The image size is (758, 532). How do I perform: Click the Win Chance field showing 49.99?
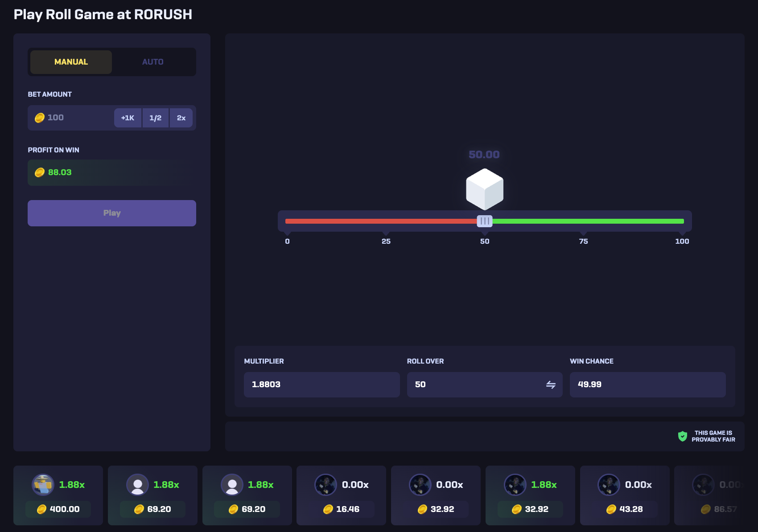(647, 385)
